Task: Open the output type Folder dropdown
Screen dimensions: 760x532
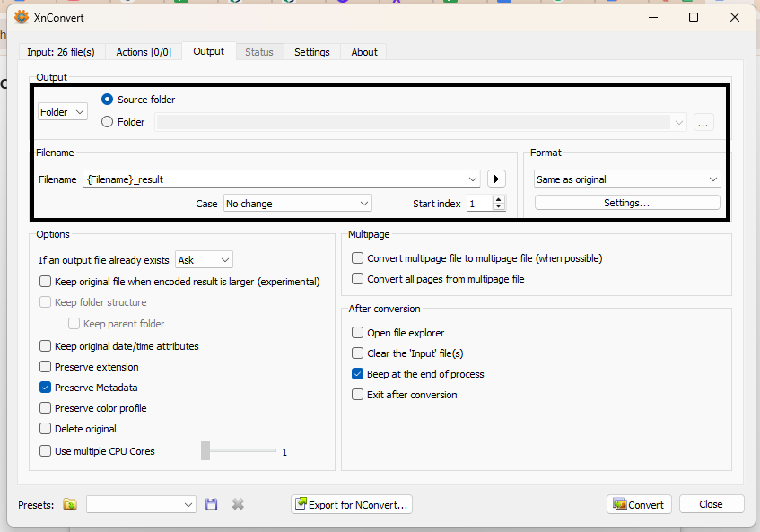Action: [63, 112]
